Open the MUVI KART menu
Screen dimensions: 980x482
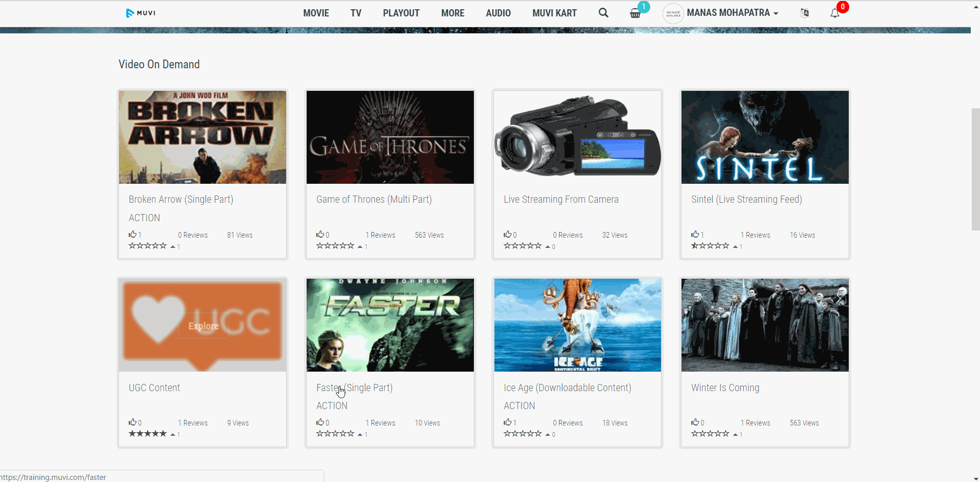(554, 13)
